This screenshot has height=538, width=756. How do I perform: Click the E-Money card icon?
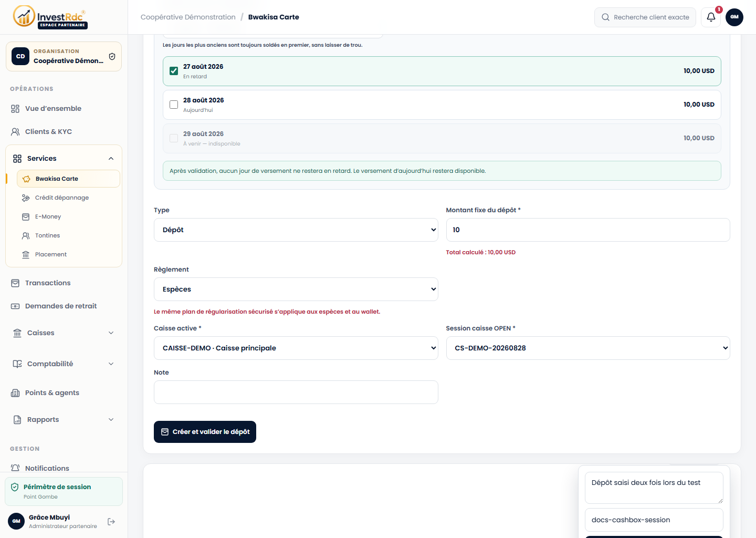click(x=26, y=217)
